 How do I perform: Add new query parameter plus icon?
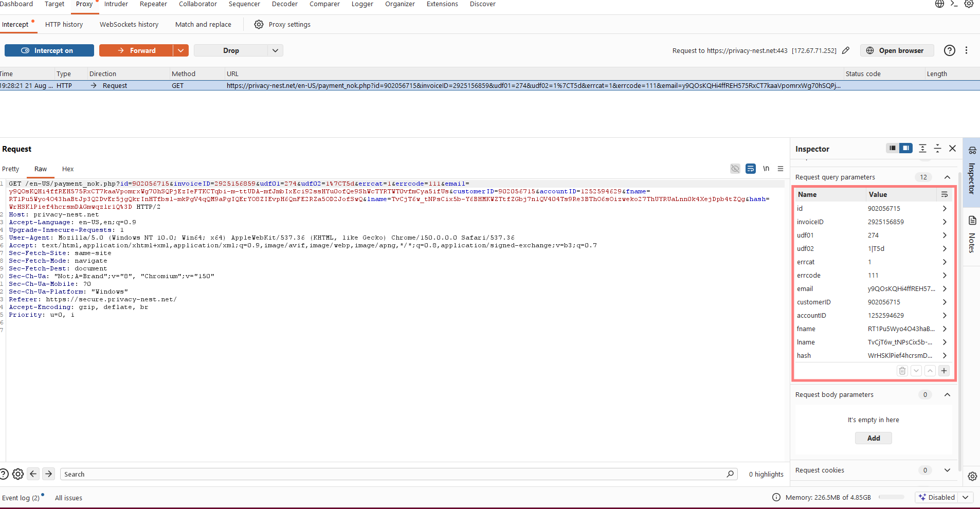[x=944, y=371]
